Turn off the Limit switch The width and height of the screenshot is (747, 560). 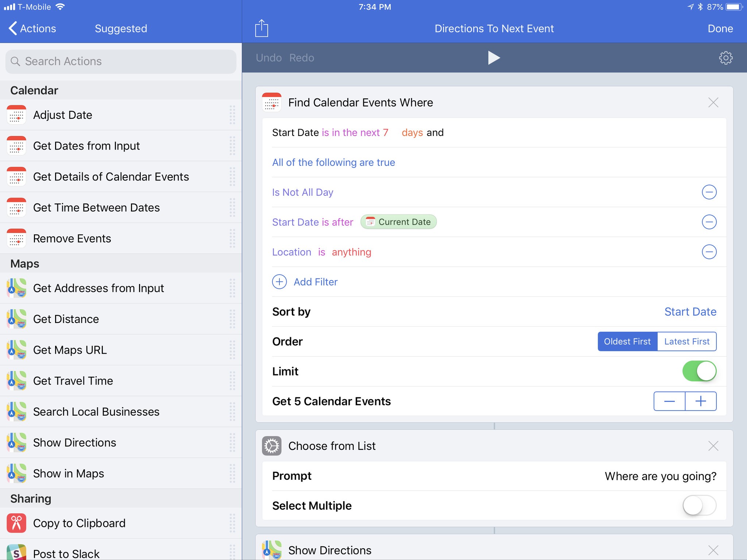click(x=699, y=371)
